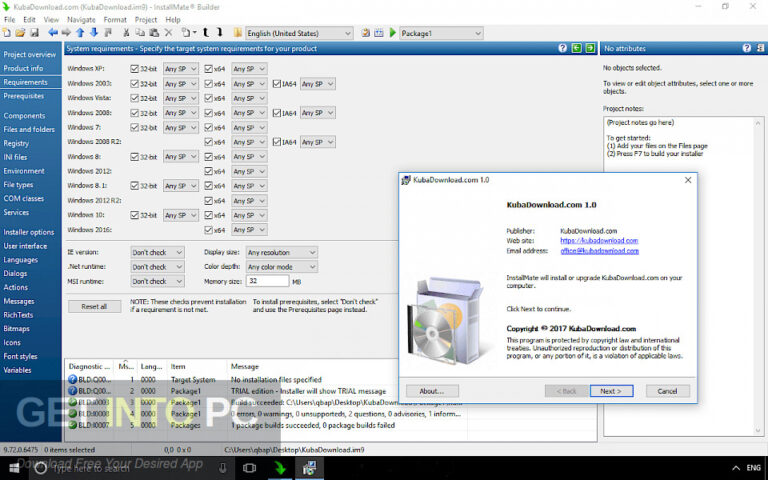Click the green InstallMate taskbar icon

[x=280, y=468]
